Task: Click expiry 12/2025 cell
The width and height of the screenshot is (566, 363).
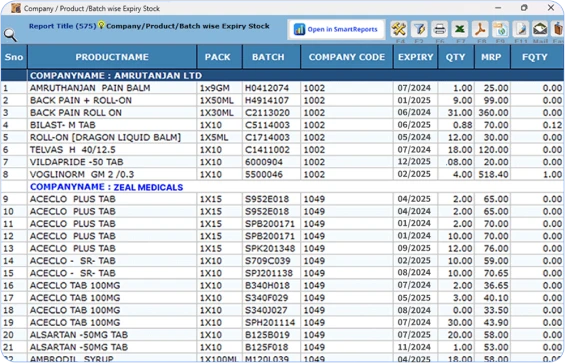Action: (x=414, y=162)
